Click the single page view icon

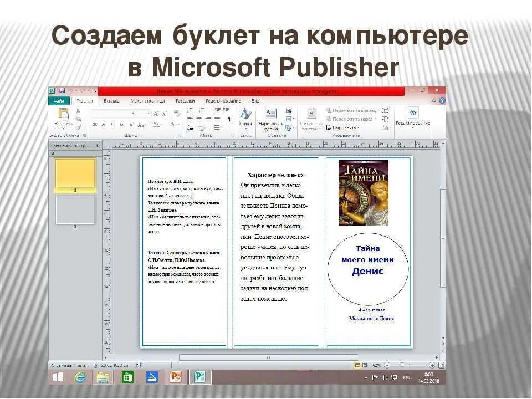coord(357,365)
